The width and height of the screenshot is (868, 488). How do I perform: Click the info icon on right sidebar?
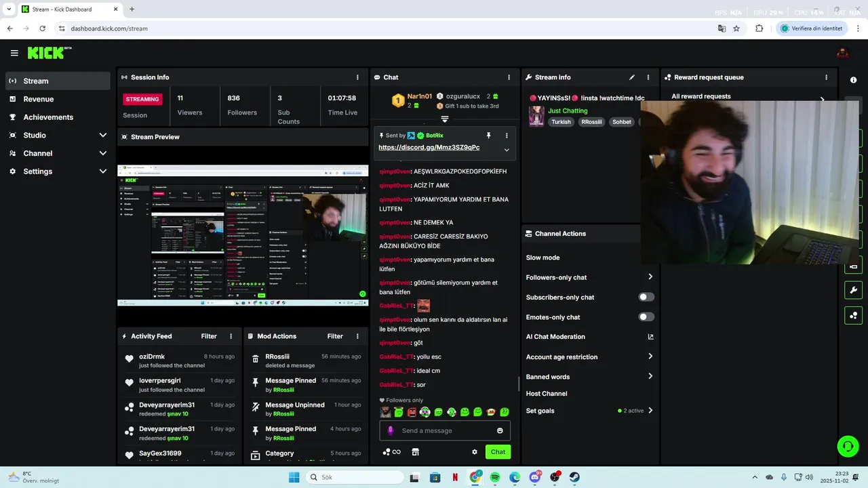click(x=853, y=80)
